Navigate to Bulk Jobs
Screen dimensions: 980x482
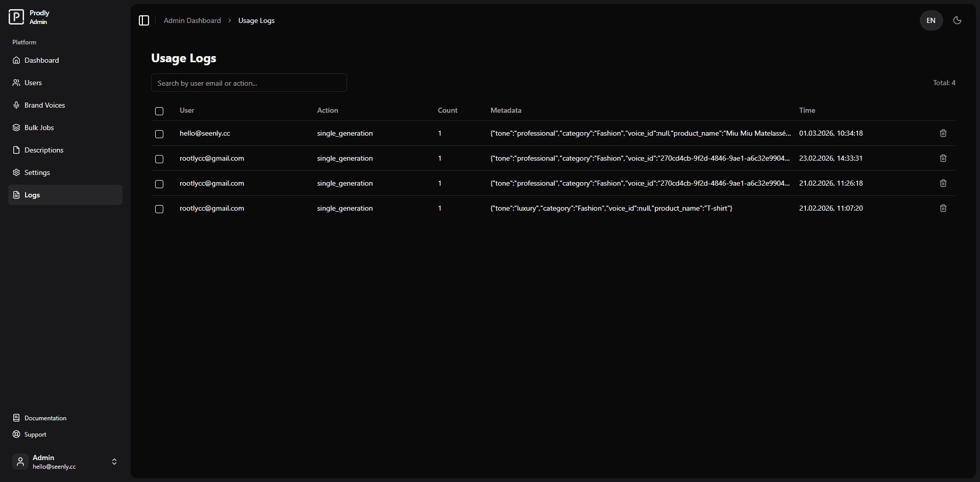[x=39, y=128]
